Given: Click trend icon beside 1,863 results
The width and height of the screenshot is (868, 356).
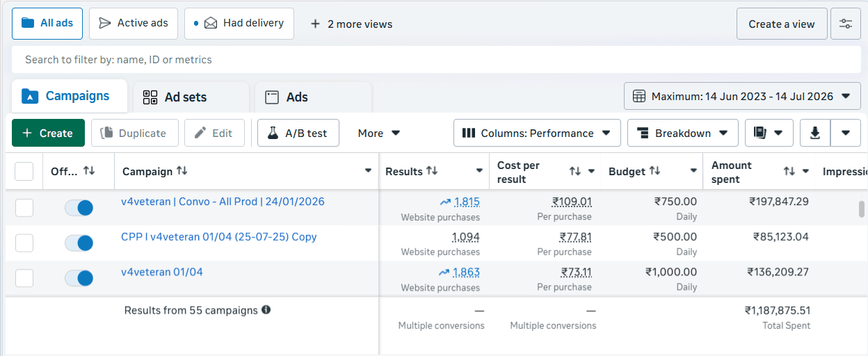Looking at the screenshot, I should [x=444, y=273].
